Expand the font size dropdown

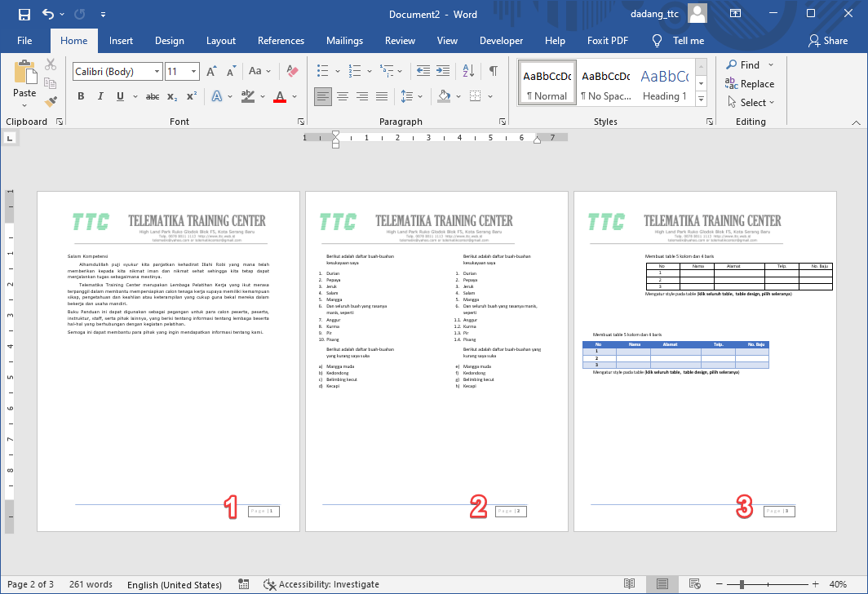click(x=193, y=72)
